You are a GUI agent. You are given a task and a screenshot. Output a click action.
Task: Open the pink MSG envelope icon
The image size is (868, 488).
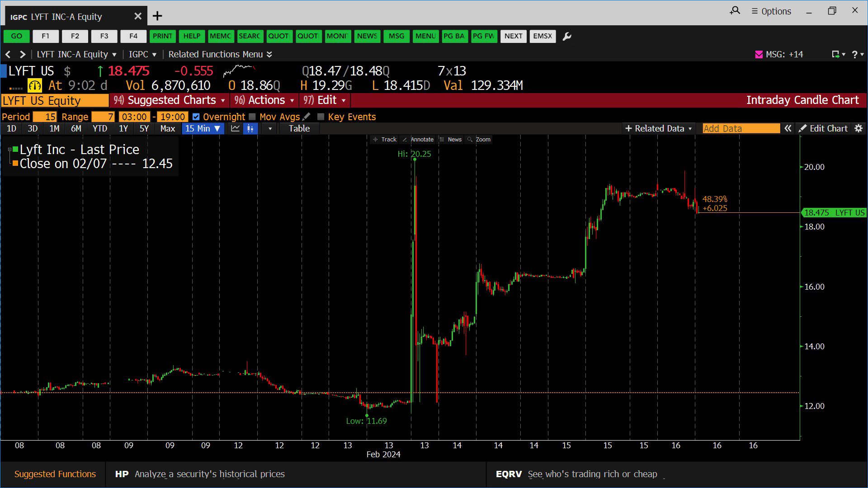(759, 54)
